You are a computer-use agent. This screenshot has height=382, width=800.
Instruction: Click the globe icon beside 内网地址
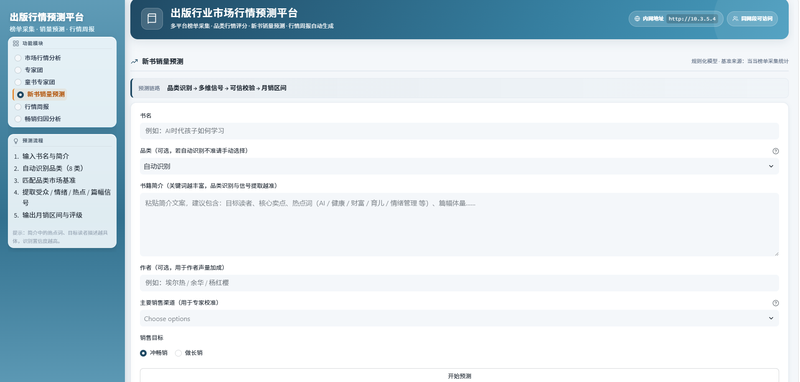click(x=637, y=19)
